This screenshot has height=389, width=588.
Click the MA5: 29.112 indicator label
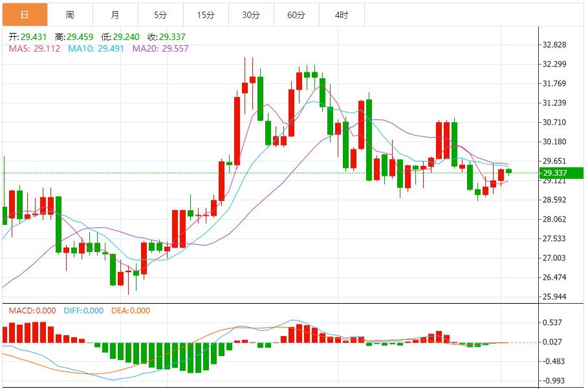34,48
